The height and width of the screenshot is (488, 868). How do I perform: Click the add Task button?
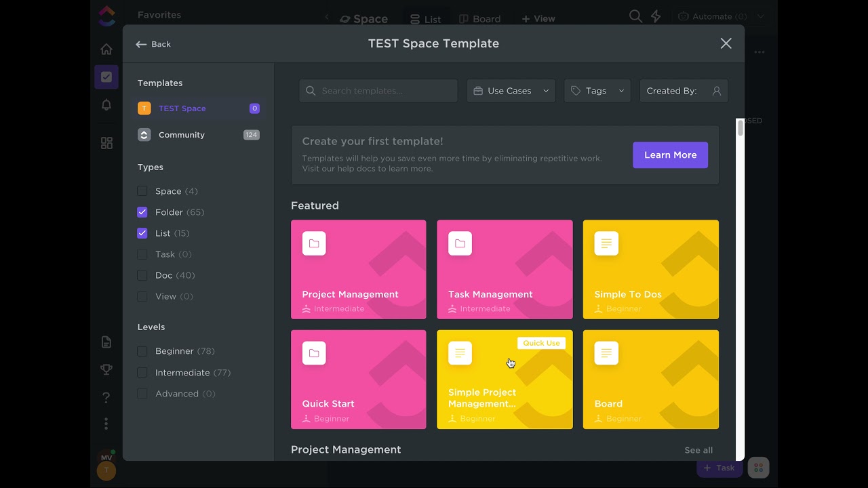(x=719, y=468)
